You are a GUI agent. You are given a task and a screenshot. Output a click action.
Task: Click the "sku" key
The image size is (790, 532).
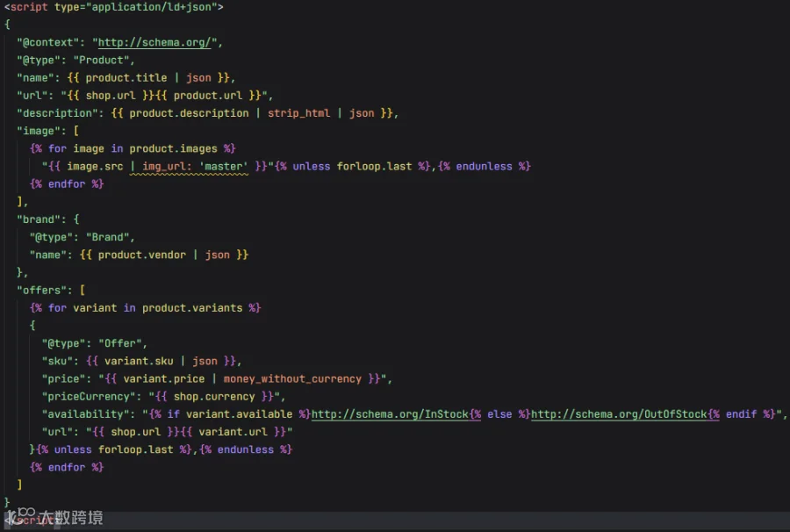click(57, 361)
